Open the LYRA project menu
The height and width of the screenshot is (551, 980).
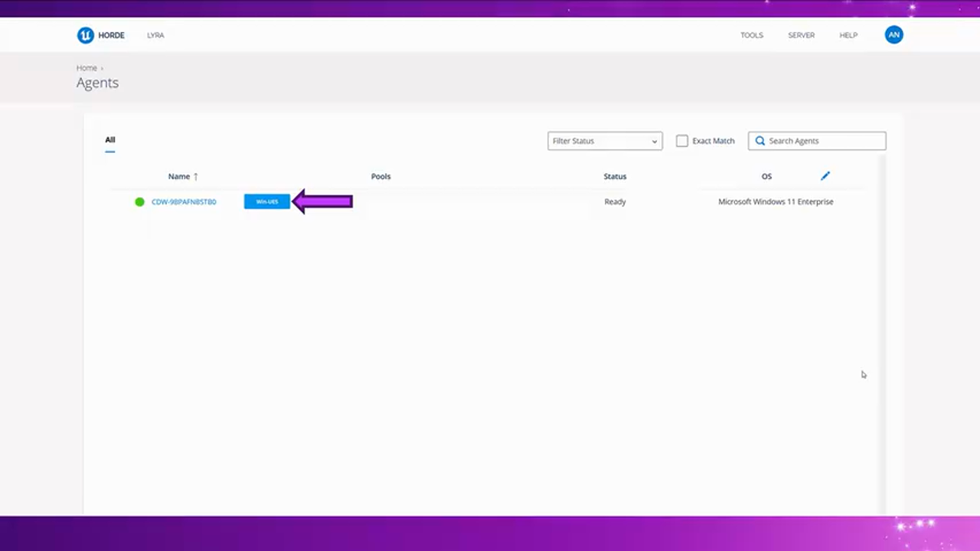click(x=155, y=35)
